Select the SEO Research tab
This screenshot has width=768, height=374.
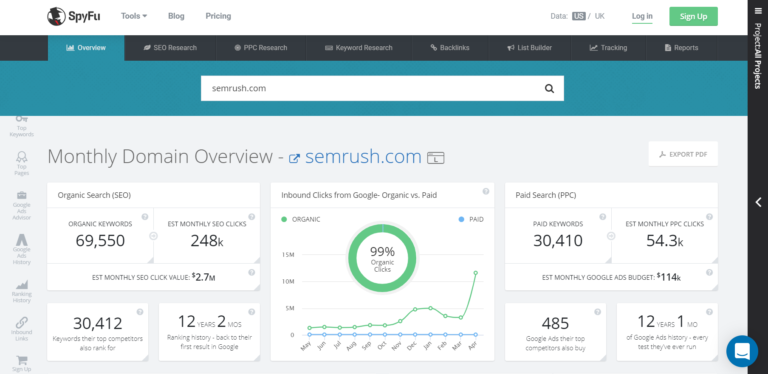[x=170, y=47]
